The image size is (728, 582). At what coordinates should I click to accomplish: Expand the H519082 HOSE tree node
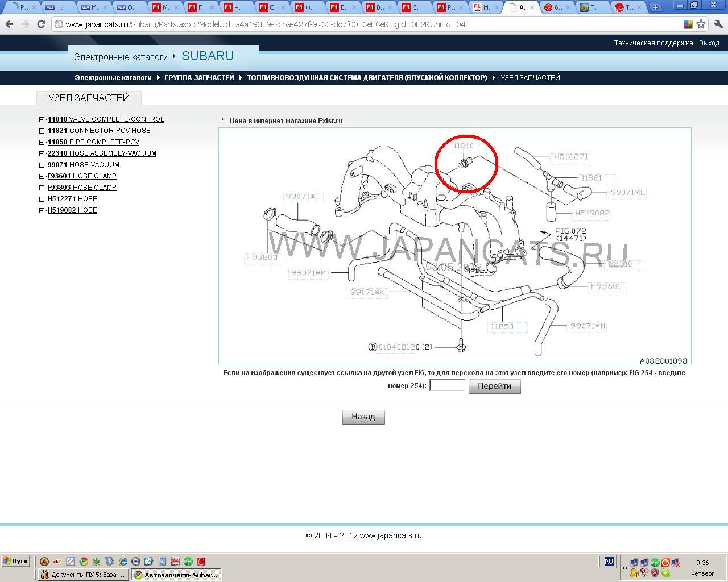42,210
